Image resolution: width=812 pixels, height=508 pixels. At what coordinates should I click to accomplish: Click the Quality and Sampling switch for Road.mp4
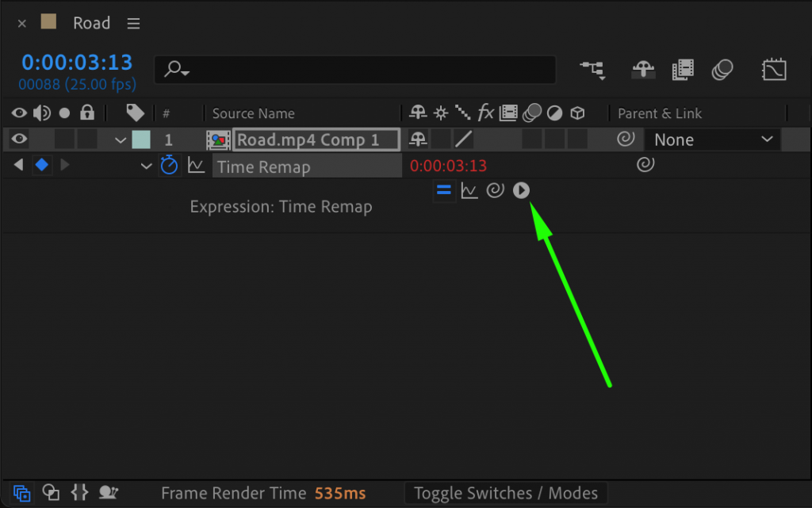pos(464,139)
